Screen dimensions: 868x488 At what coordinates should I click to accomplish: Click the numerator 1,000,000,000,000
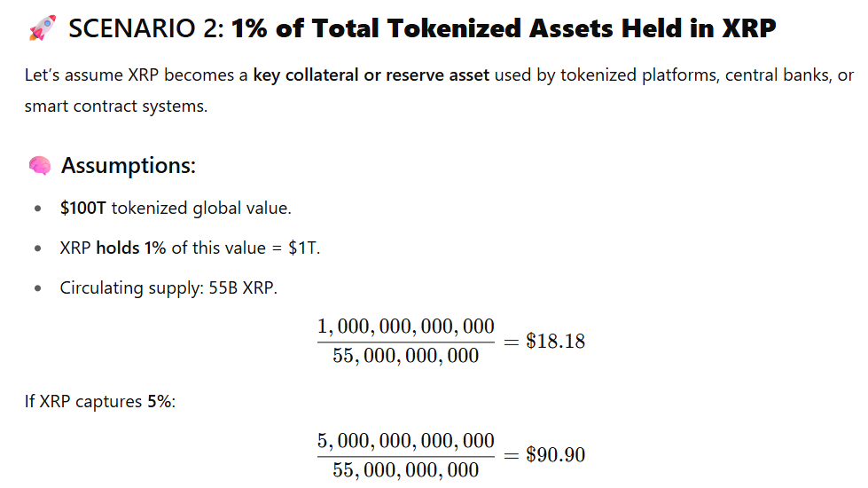406,327
